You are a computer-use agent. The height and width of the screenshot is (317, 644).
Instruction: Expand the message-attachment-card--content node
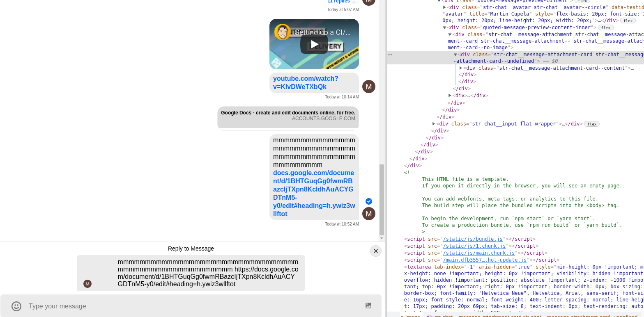click(x=461, y=68)
